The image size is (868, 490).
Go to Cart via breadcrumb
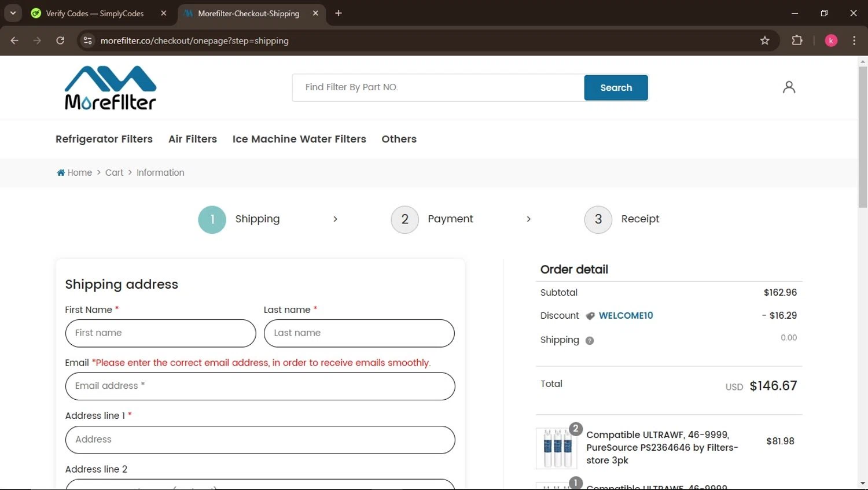114,172
